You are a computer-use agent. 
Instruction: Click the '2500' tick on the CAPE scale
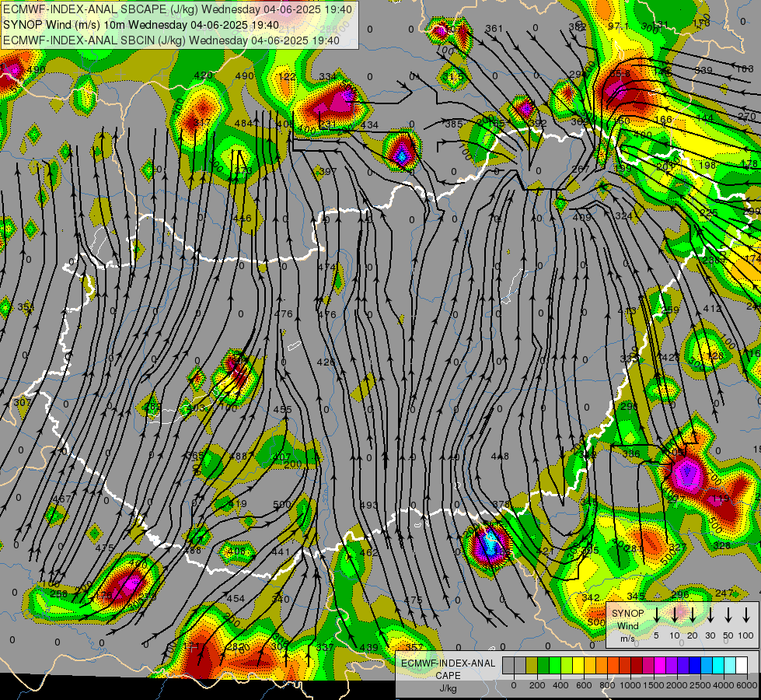tap(700, 685)
